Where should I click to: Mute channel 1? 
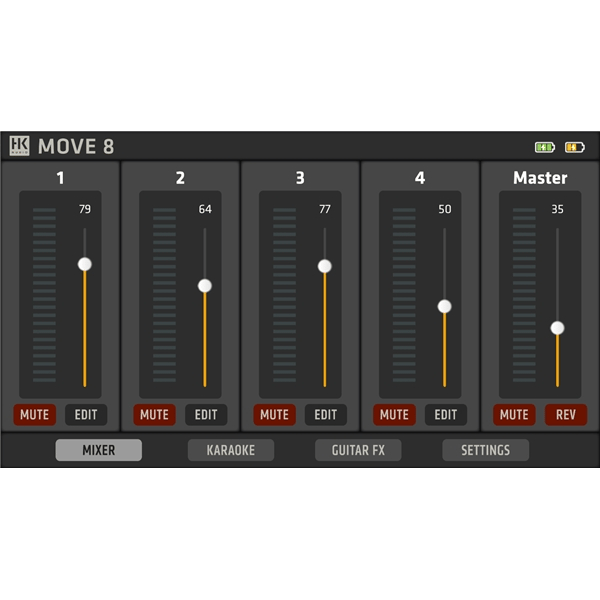click(35, 415)
